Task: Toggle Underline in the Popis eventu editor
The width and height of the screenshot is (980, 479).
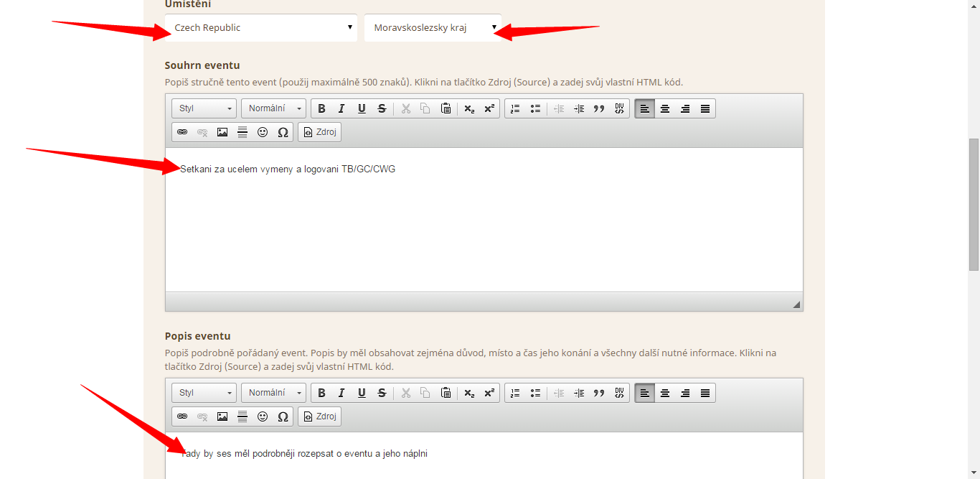Action: pos(362,393)
